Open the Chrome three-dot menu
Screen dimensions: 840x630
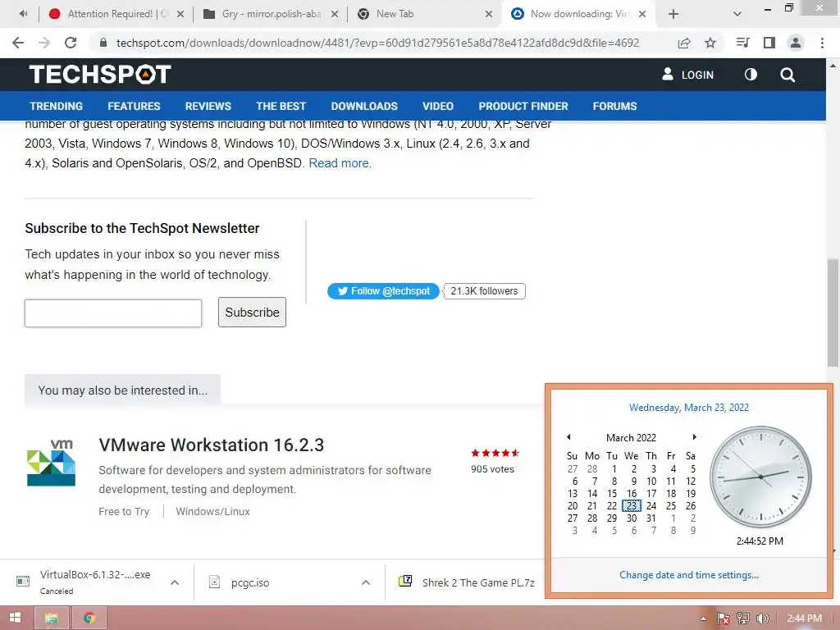[x=822, y=43]
